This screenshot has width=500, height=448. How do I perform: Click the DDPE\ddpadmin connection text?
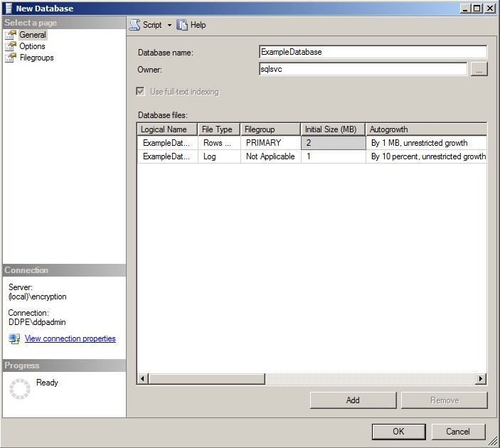[x=37, y=322]
